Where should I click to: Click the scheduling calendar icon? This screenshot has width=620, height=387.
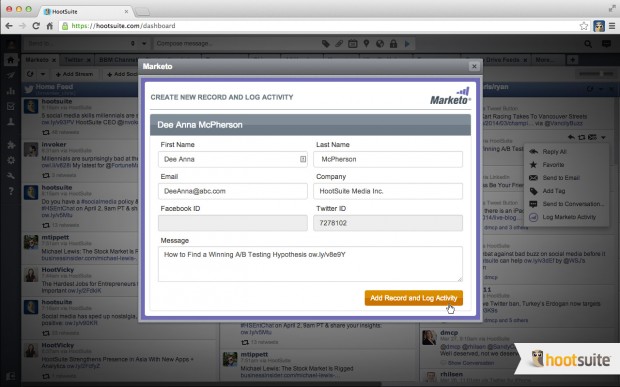coord(352,43)
